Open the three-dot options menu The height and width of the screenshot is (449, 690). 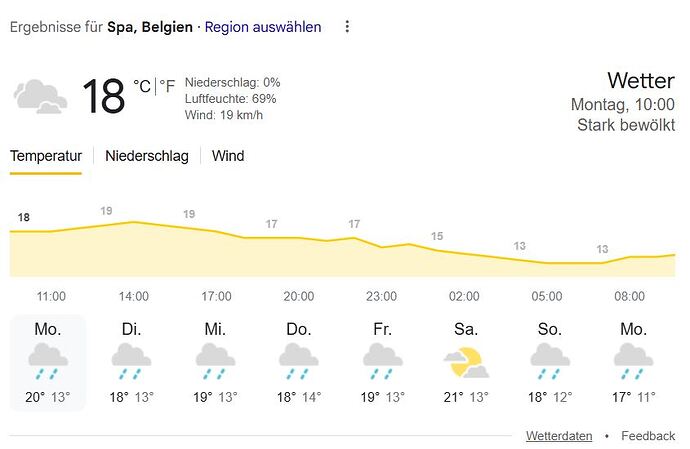(x=347, y=27)
